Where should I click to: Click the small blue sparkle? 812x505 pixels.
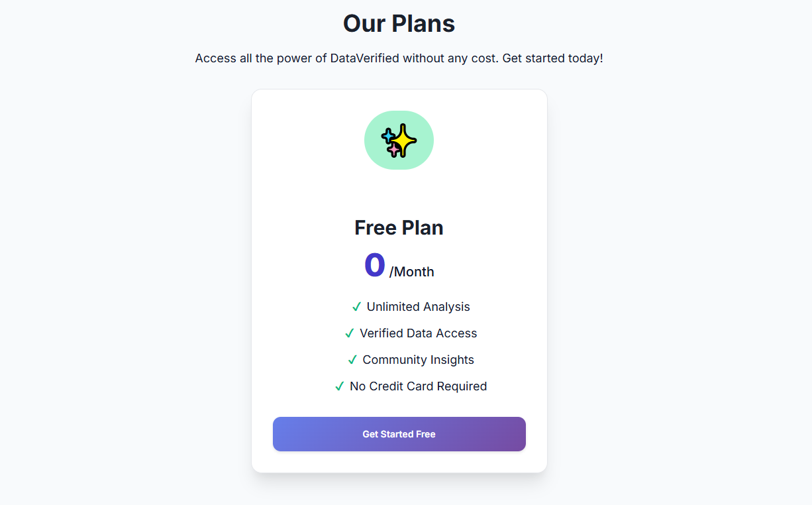[387, 136]
